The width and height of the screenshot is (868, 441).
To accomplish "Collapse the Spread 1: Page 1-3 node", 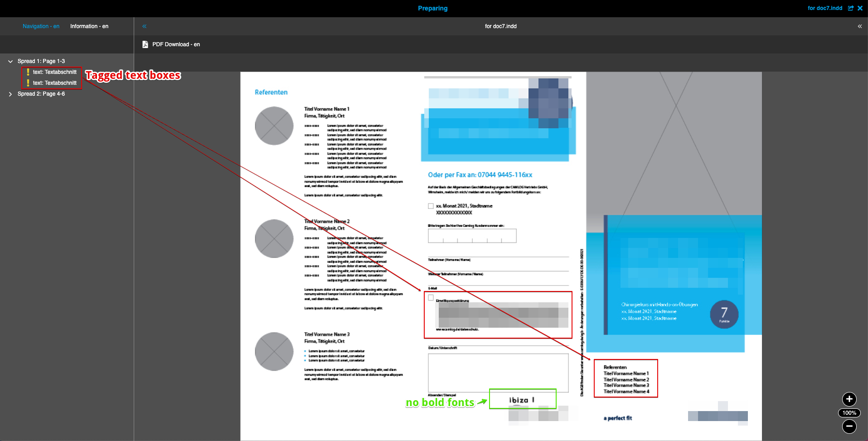I will pos(10,61).
